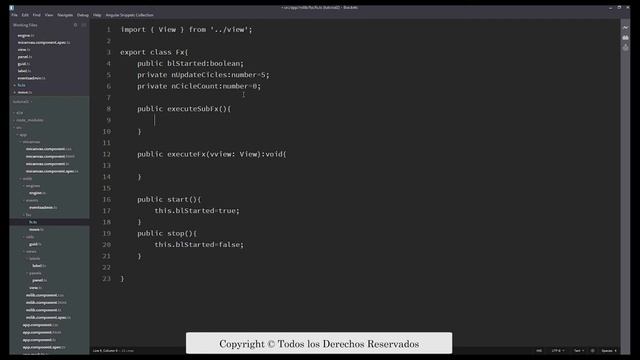Collapse the utils folder

tap(29, 237)
